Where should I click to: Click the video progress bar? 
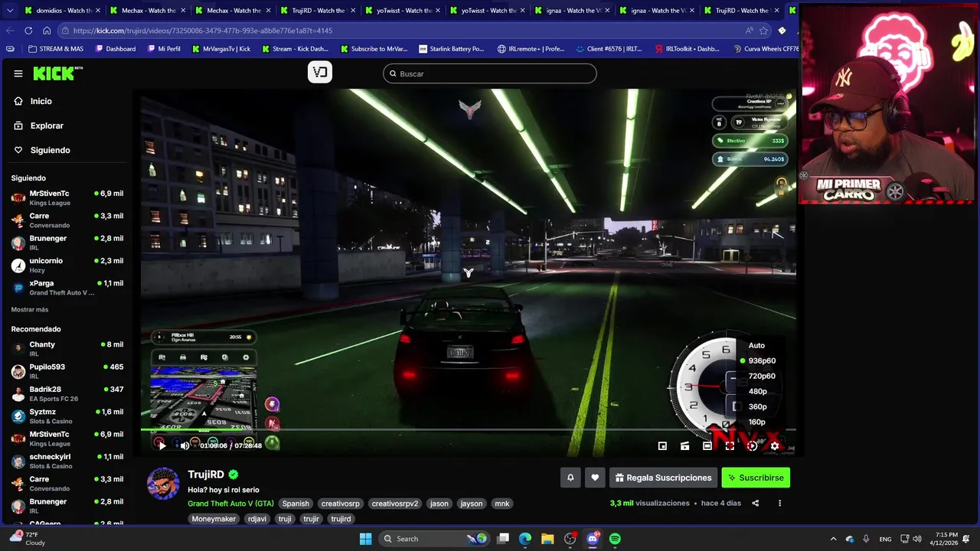click(x=468, y=430)
